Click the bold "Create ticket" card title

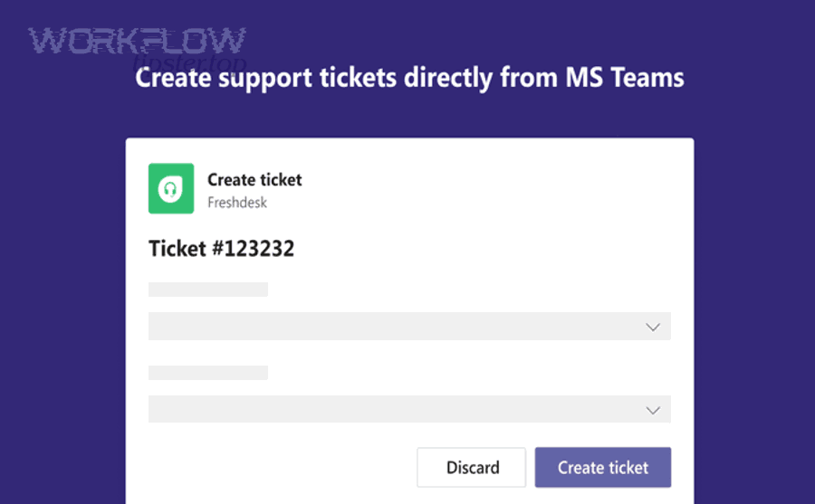[x=254, y=179]
